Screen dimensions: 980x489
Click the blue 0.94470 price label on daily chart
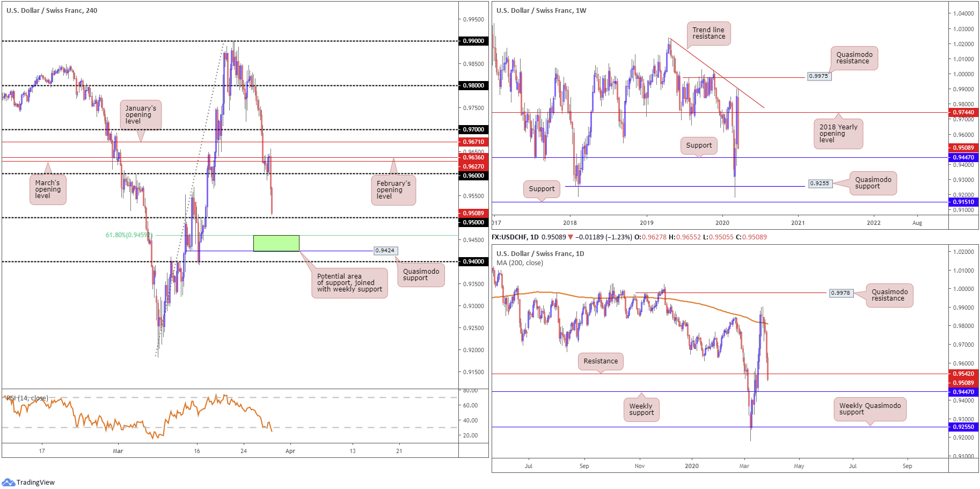[963, 392]
